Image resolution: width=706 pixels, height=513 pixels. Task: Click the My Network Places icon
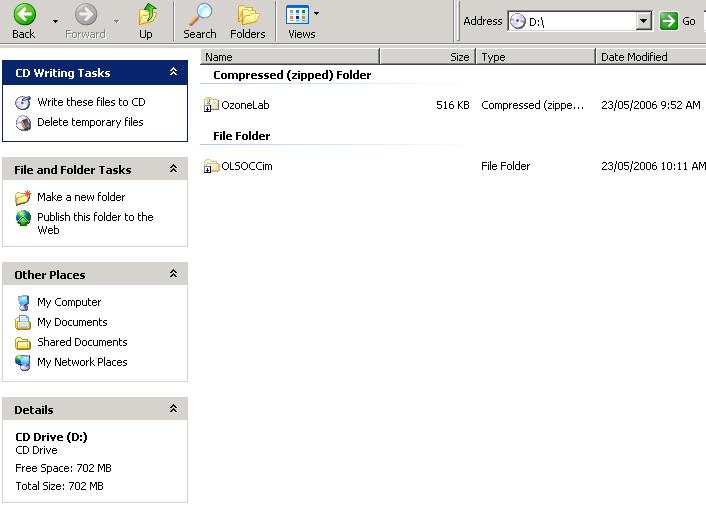[x=23, y=363]
